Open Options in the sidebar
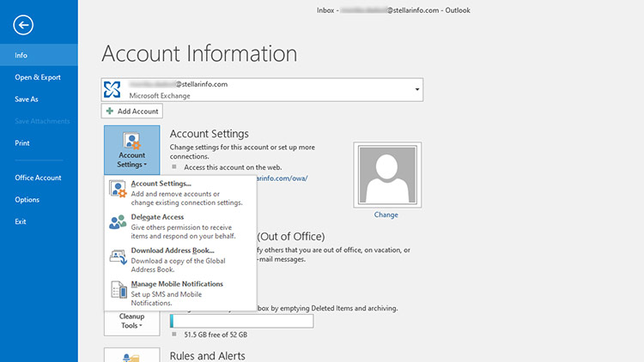This screenshot has height=362, width=644. [x=27, y=200]
